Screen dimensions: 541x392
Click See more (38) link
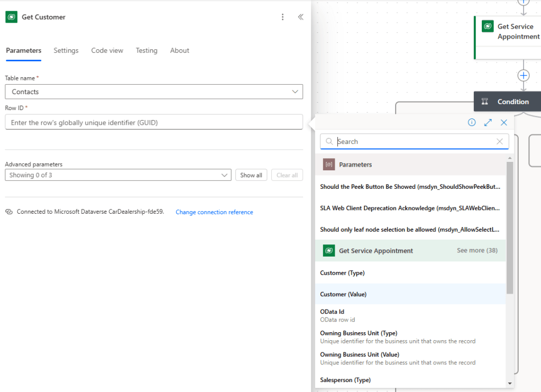[x=476, y=250]
